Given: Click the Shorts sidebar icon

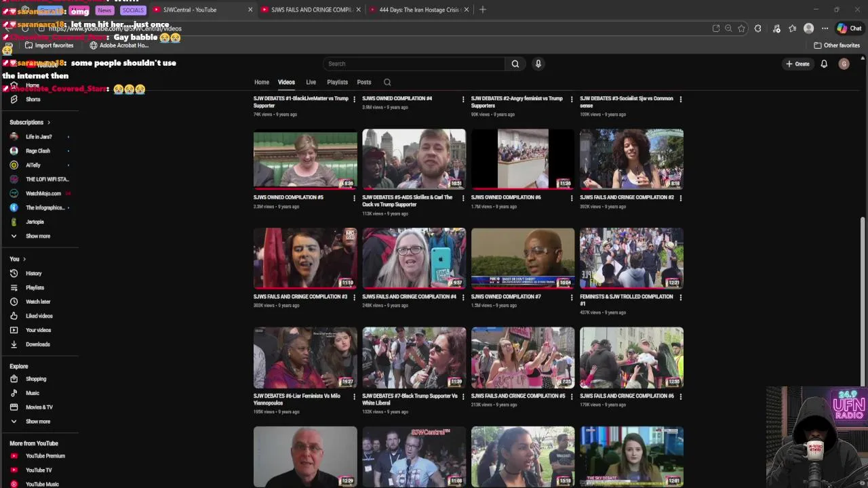Looking at the screenshot, I should point(14,99).
